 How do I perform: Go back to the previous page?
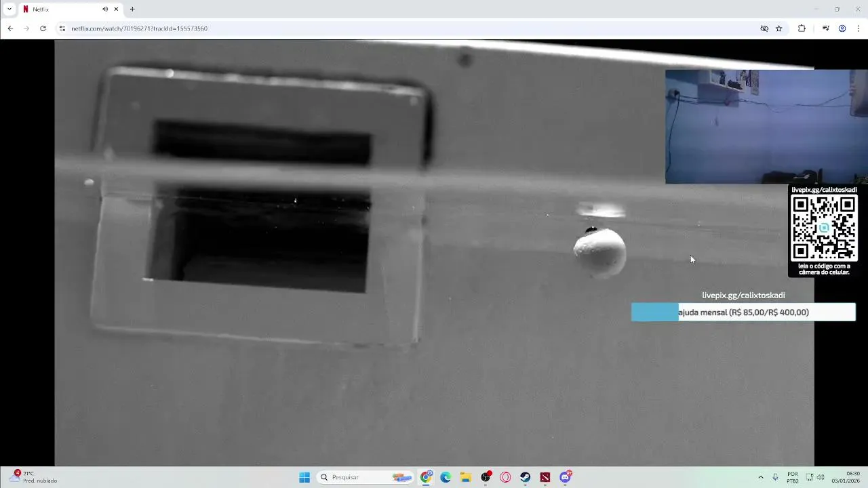pos(10,28)
